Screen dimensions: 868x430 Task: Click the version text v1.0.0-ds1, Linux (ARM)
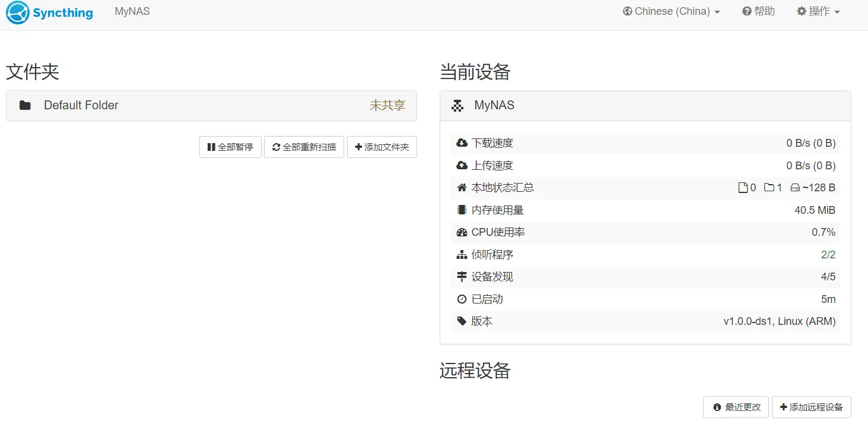780,321
